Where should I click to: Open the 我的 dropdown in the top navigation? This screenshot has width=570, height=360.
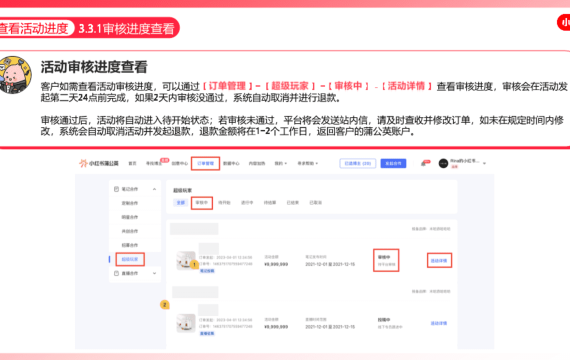click(281, 164)
